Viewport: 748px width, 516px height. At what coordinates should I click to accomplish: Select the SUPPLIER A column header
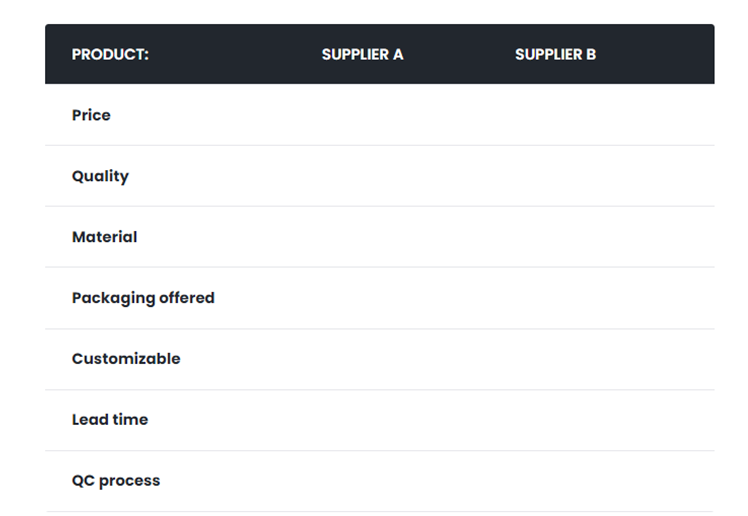point(362,54)
